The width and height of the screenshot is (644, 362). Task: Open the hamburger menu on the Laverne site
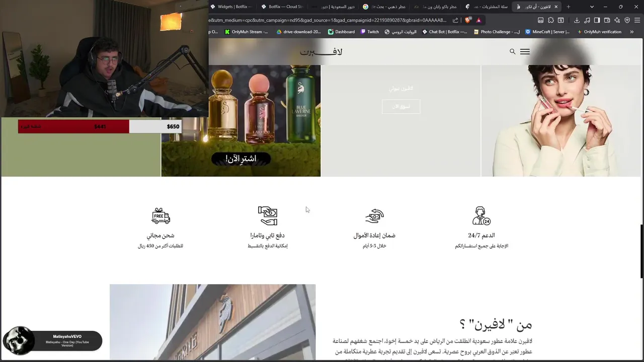525,51
